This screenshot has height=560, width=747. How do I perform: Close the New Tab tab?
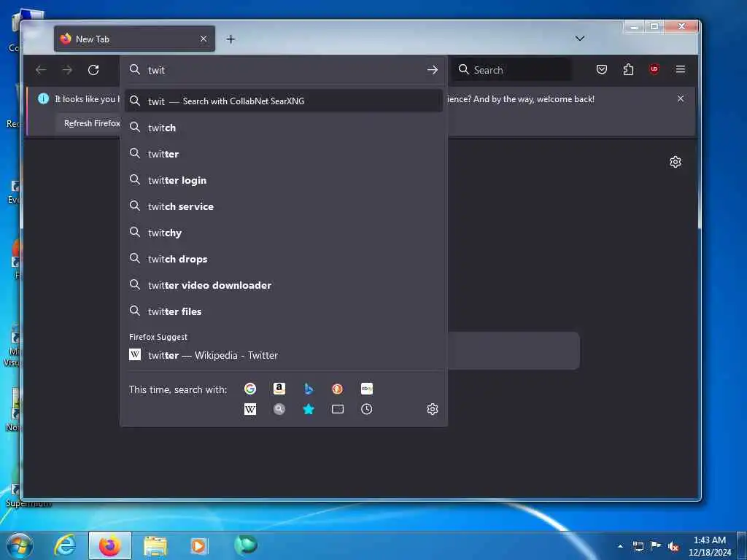tap(204, 39)
